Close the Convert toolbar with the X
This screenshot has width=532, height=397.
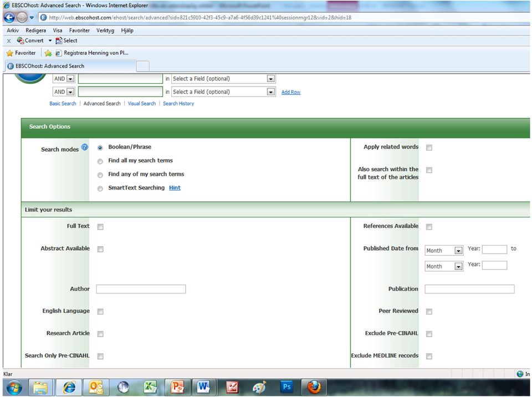coord(9,40)
